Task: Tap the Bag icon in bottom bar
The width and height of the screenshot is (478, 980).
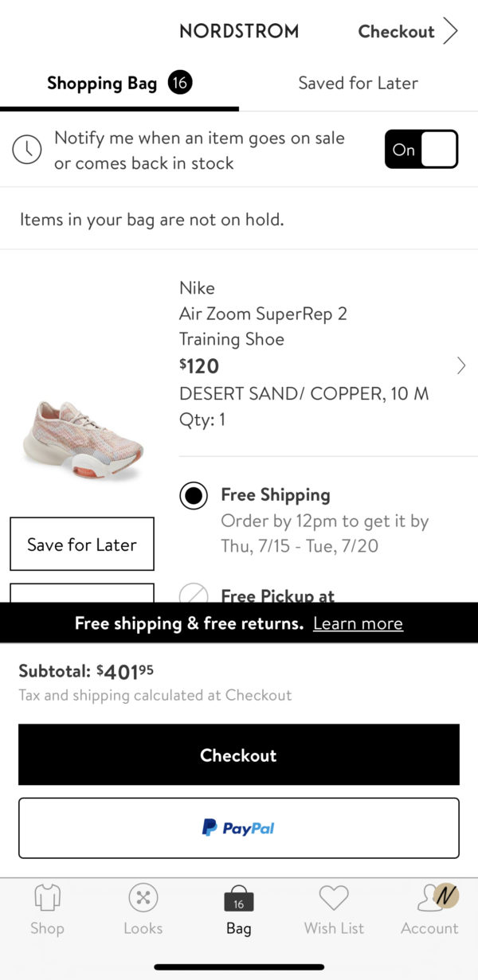Action: coord(238,901)
